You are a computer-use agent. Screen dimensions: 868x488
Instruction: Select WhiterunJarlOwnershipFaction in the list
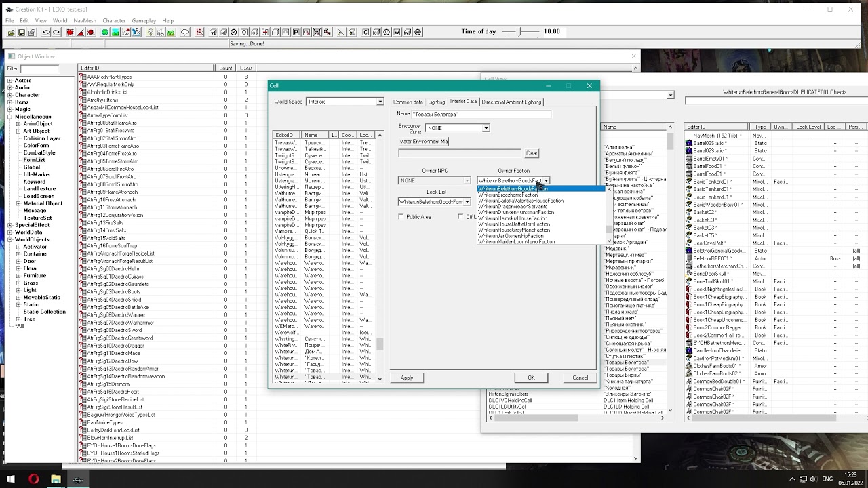coord(511,236)
